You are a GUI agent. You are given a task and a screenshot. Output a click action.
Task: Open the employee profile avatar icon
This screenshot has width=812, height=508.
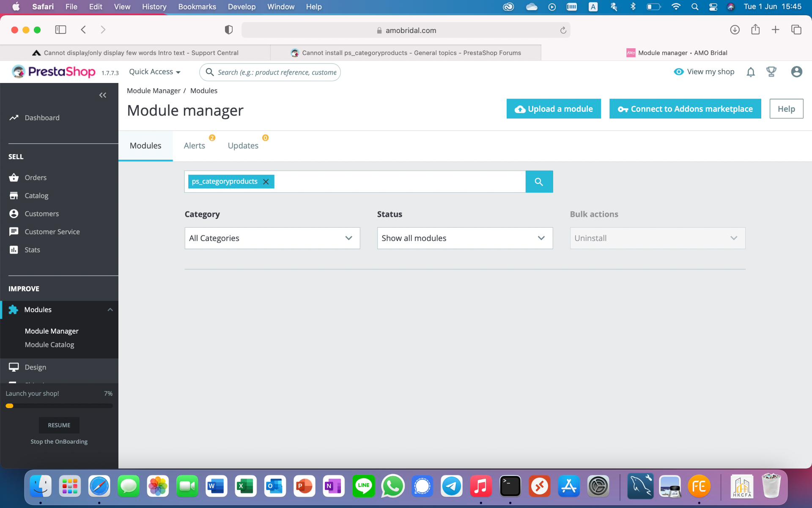(796, 72)
